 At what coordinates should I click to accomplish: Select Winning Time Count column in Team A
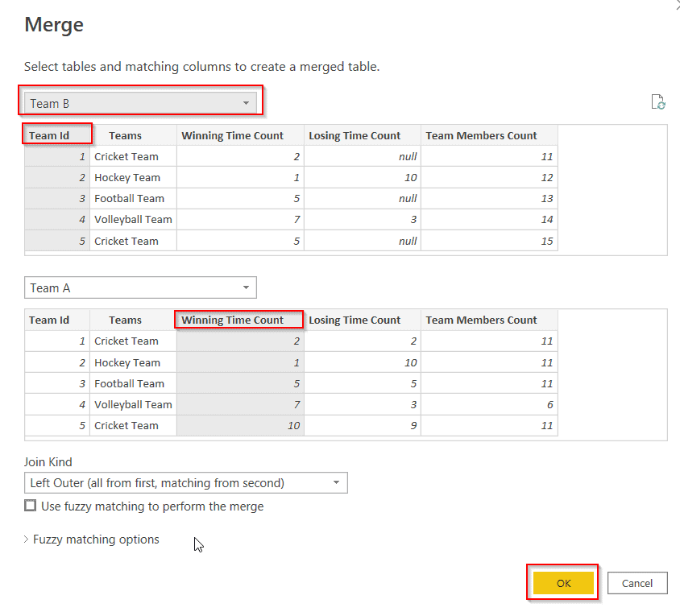point(238,320)
